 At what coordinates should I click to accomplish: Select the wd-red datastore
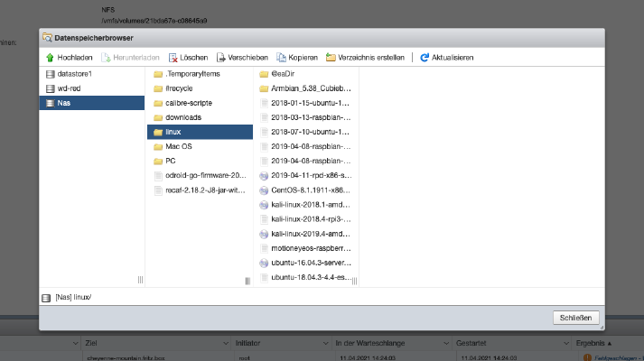click(91, 88)
